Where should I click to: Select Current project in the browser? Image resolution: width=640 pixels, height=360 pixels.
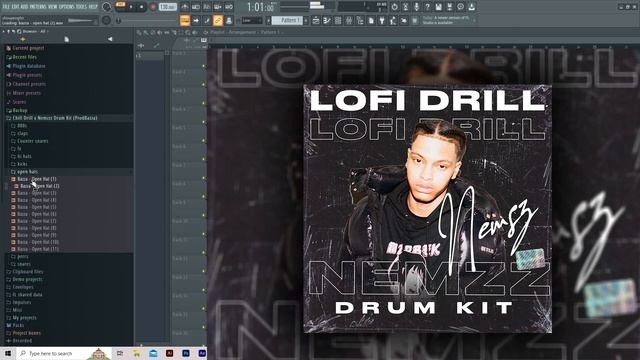coord(28,48)
